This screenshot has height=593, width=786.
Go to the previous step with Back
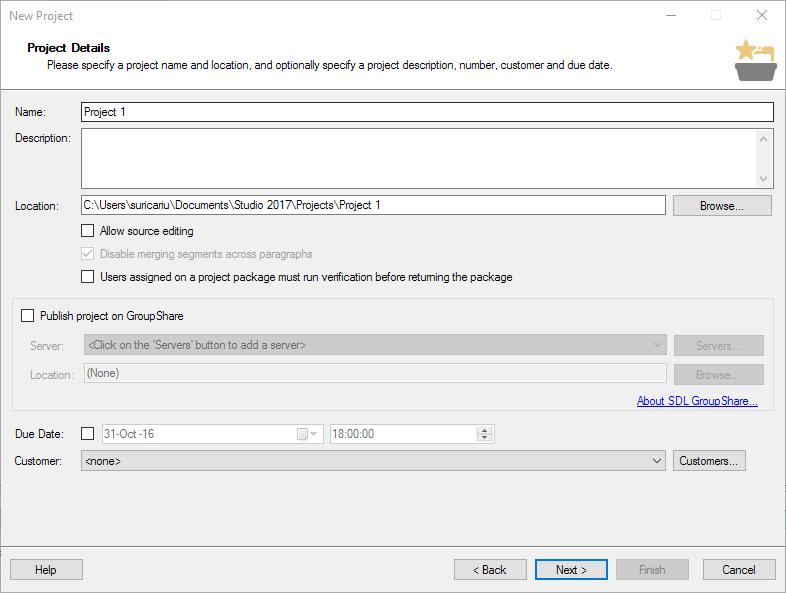point(490,570)
